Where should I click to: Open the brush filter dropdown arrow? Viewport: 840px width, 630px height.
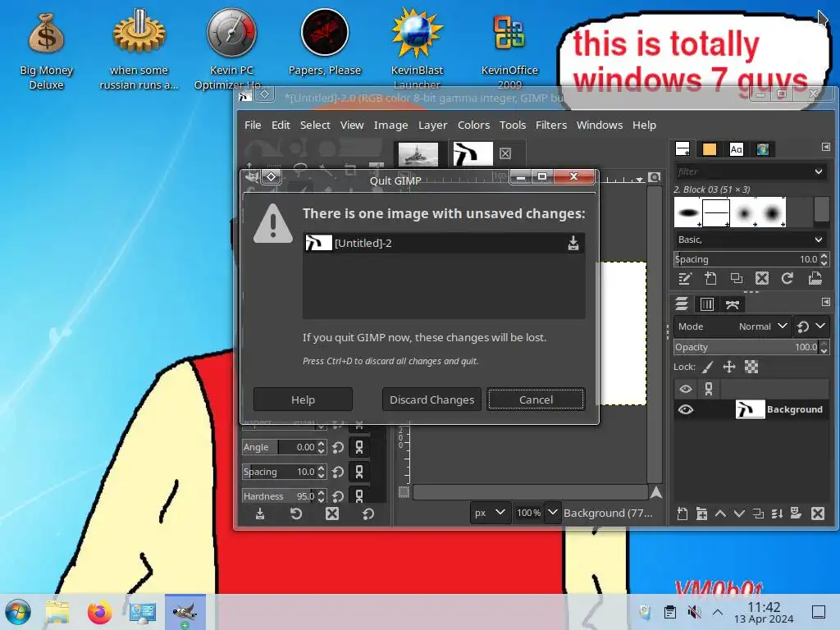click(819, 171)
